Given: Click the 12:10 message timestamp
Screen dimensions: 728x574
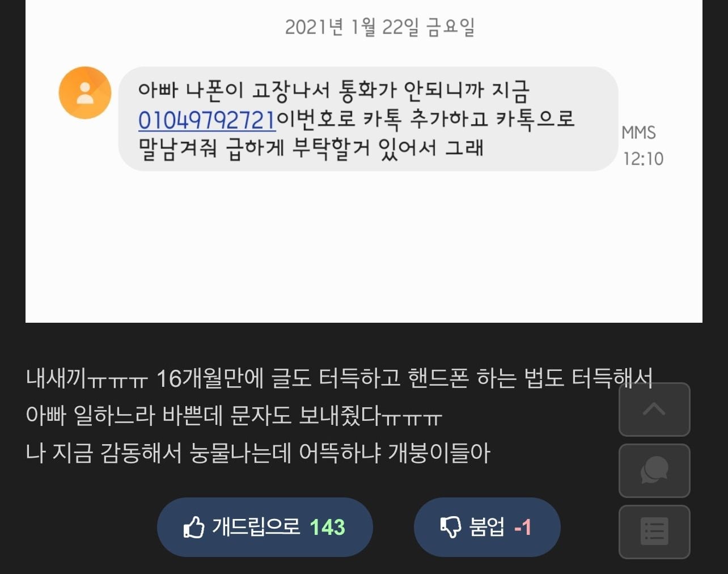Looking at the screenshot, I should (643, 159).
